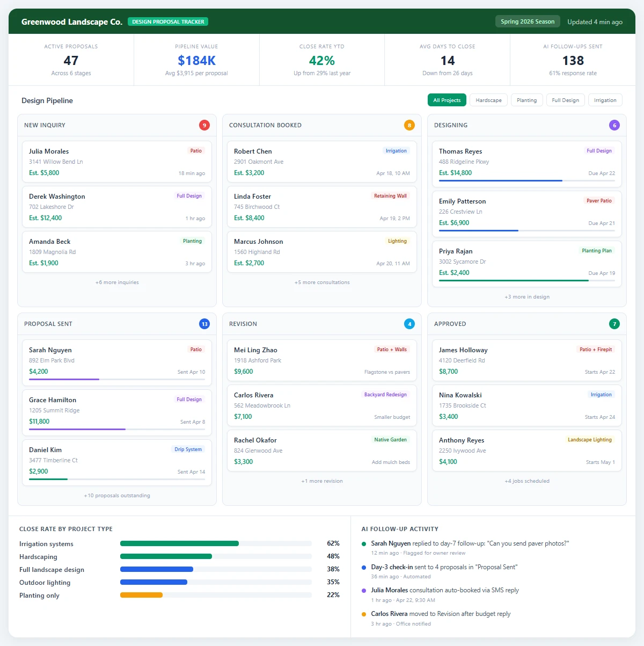Select the All Projects tab
Viewport: 644px width, 646px height.
447,100
